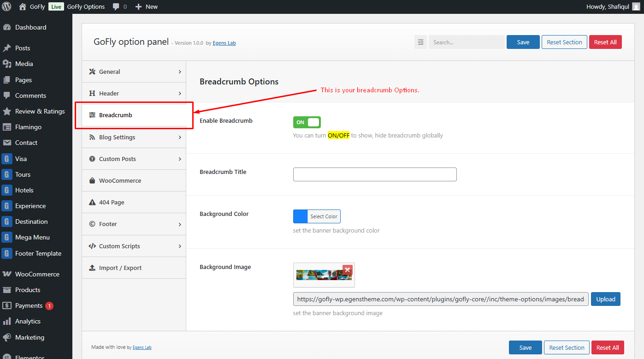The height and width of the screenshot is (359, 644).
Task: Click the Experience G icon
Action: pyautogui.click(x=7, y=206)
